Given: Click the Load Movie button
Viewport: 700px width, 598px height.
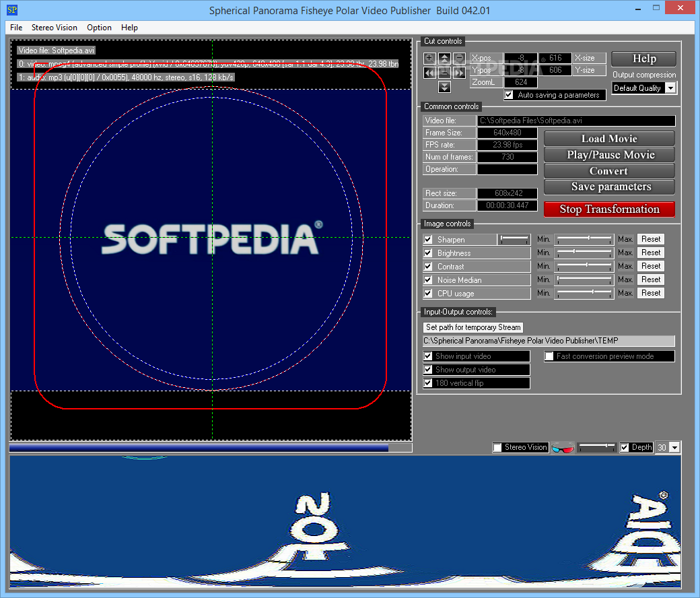Looking at the screenshot, I should 609,139.
